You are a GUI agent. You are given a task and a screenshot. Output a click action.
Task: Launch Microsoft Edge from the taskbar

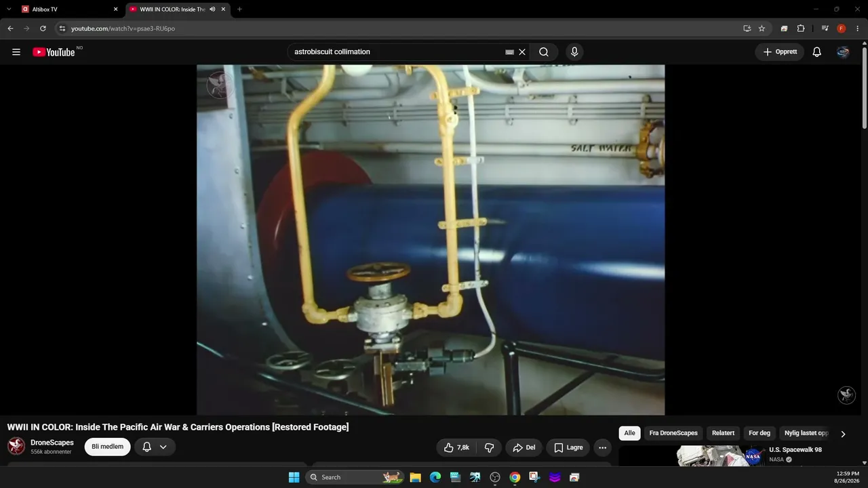[435, 477]
